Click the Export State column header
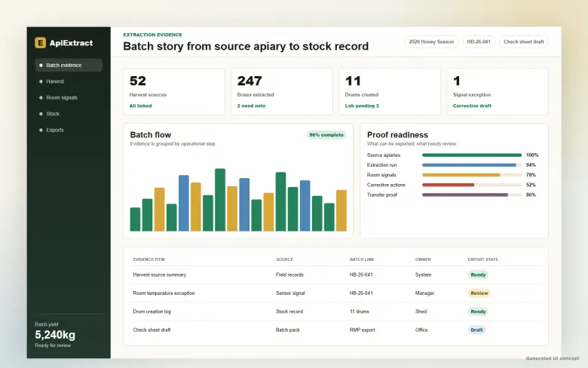Viewport: 588px width, 368px height. [x=483, y=259]
